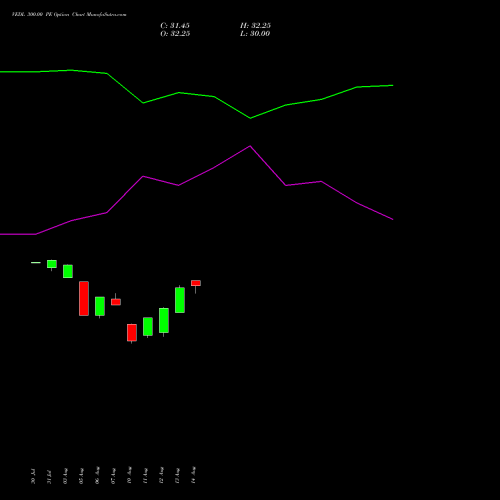
Task: Click the last red candle above 14 Aug
Action: [x=196, y=283]
